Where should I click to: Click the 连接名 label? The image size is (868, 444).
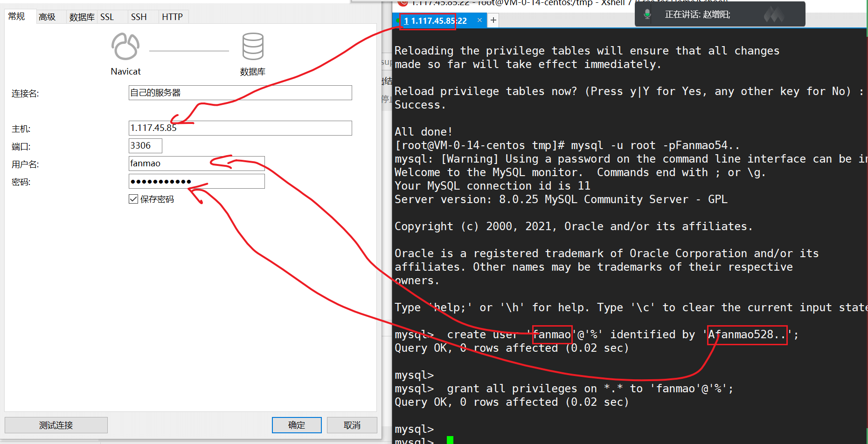click(x=25, y=94)
